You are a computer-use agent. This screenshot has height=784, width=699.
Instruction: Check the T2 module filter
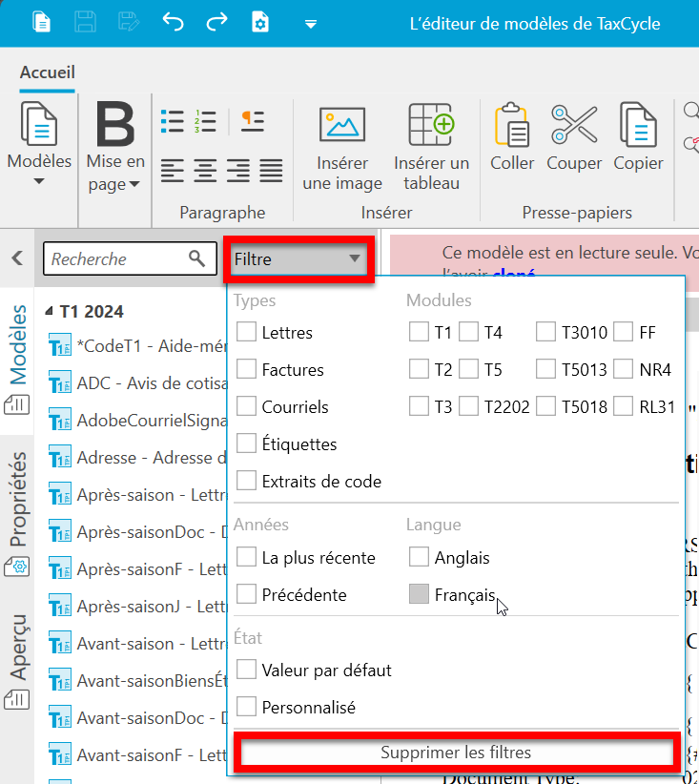(419, 369)
